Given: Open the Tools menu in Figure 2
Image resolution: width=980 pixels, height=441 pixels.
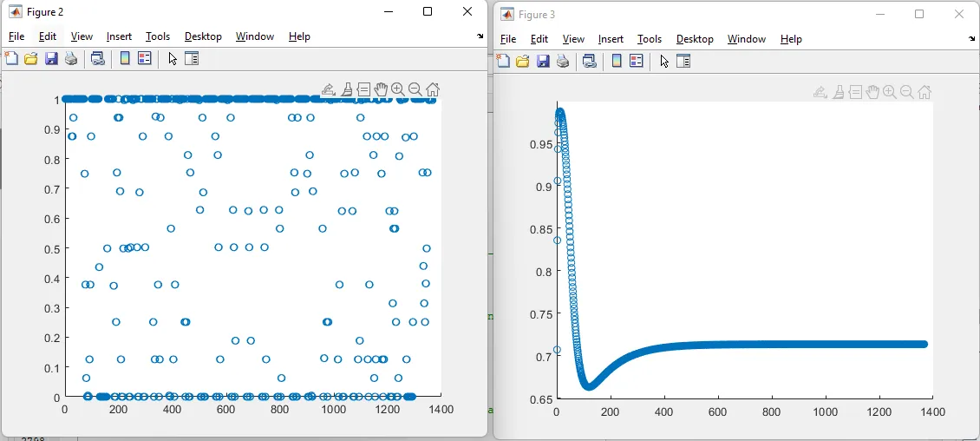Looking at the screenshot, I should pyautogui.click(x=158, y=36).
